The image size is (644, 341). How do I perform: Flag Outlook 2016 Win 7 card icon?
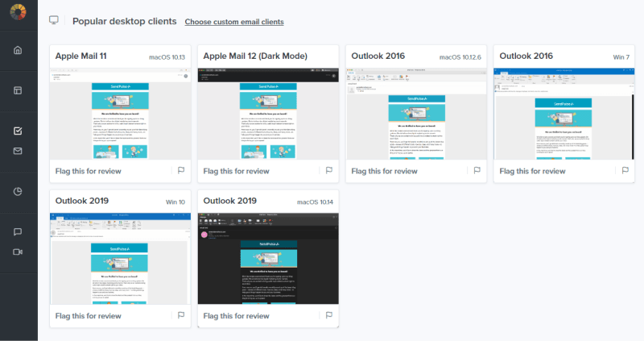point(625,170)
